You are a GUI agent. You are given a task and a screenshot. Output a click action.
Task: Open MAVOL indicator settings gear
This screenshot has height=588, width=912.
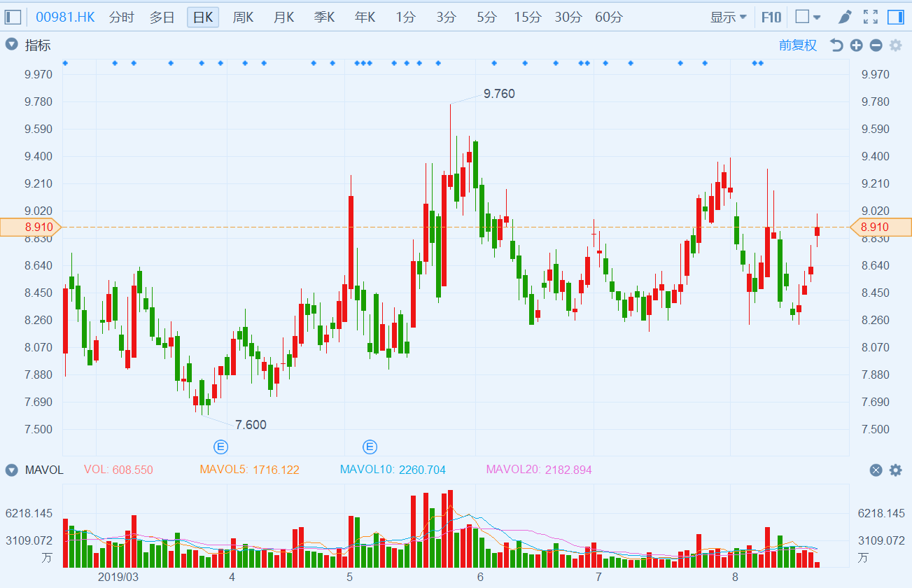tap(895, 470)
